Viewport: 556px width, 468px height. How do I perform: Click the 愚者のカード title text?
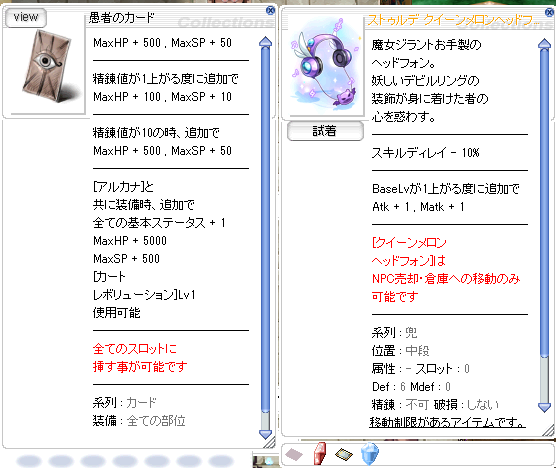[x=122, y=18]
